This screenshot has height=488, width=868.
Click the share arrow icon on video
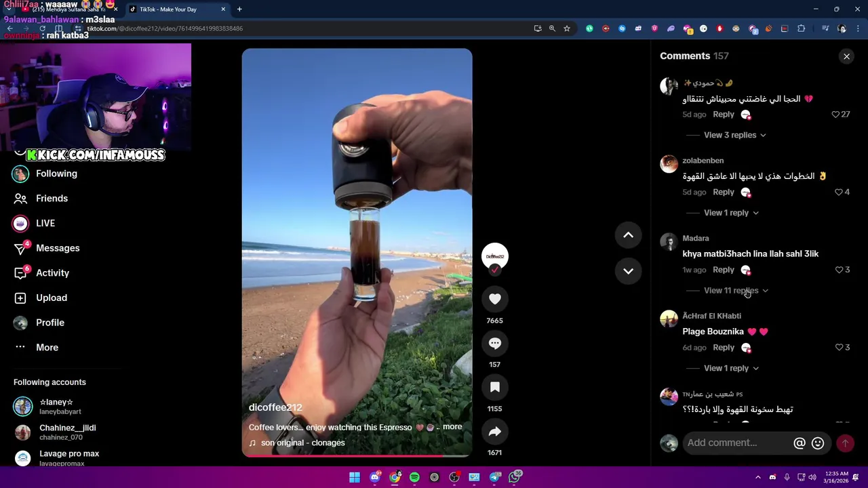coord(495,432)
